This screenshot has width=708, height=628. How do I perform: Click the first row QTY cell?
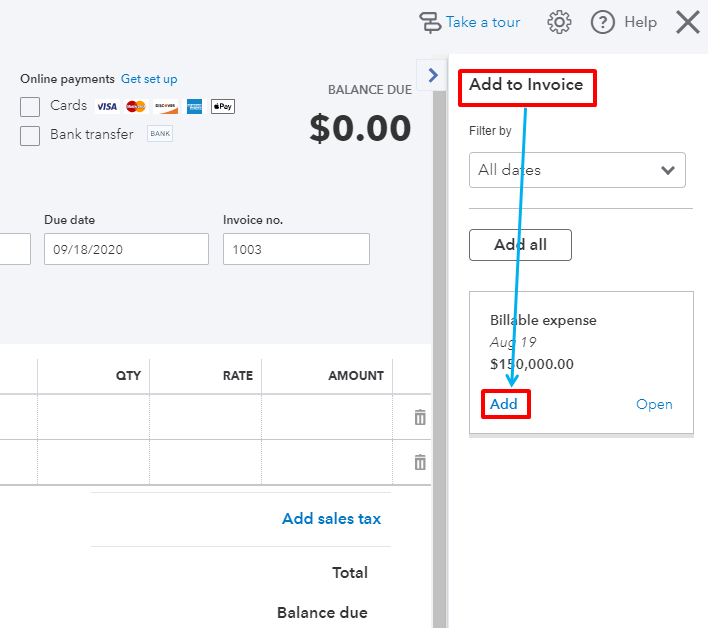93,417
